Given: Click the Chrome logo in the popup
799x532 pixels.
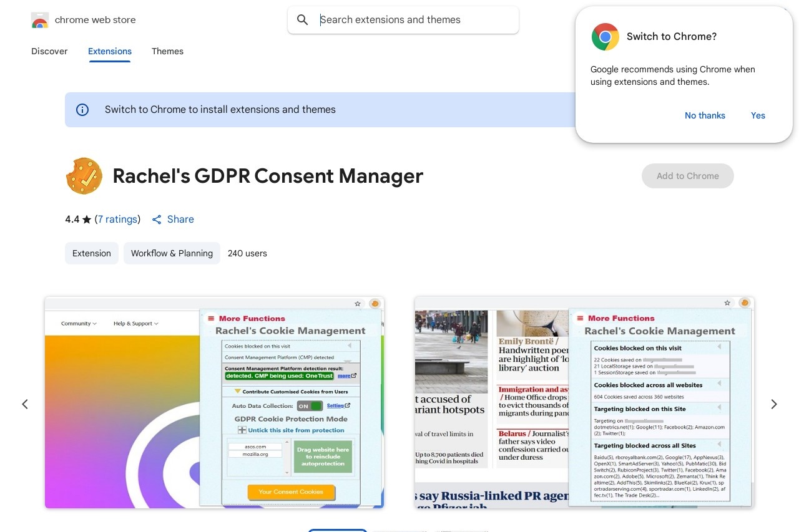Looking at the screenshot, I should [605, 37].
